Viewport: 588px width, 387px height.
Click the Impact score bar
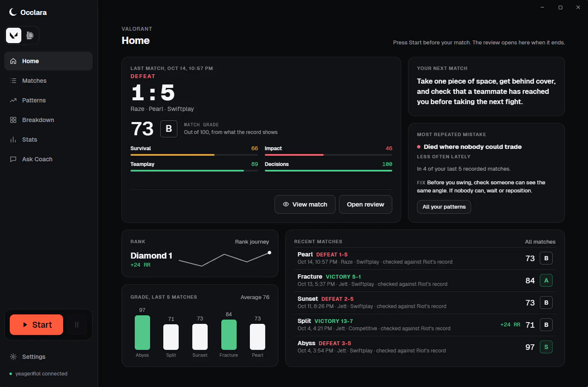[328, 155]
